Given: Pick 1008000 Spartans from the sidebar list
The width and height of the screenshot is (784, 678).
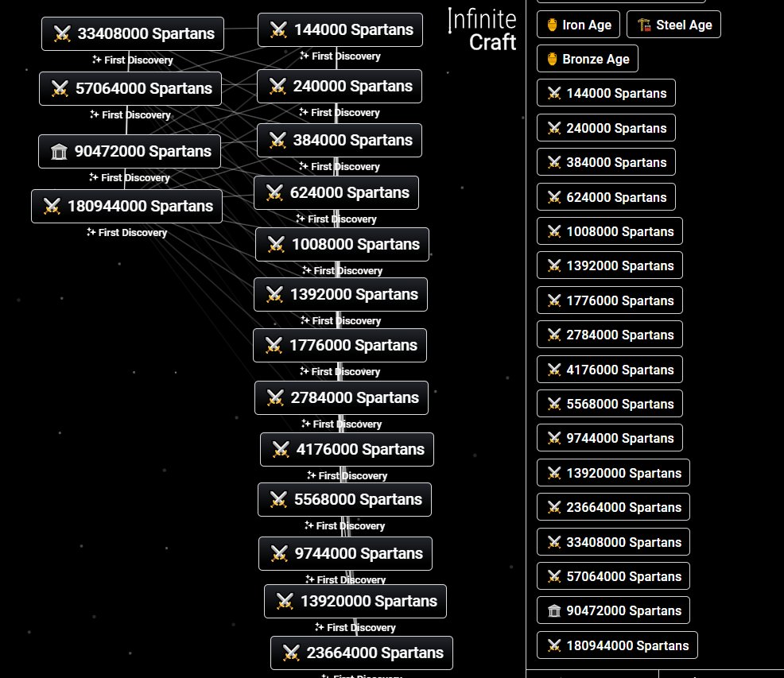Looking at the screenshot, I should click(x=610, y=231).
